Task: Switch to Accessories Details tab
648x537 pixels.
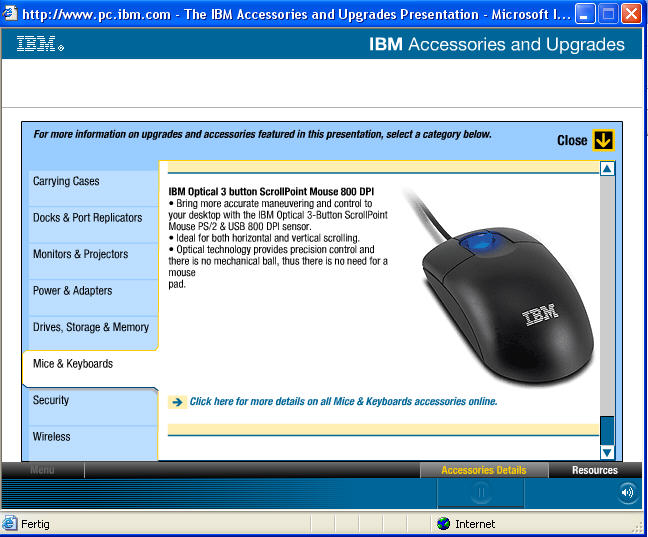Action: click(484, 470)
